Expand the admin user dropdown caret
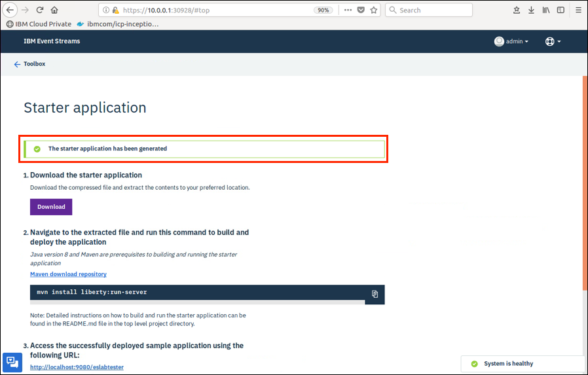588x375 pixels. coord(526,42)
